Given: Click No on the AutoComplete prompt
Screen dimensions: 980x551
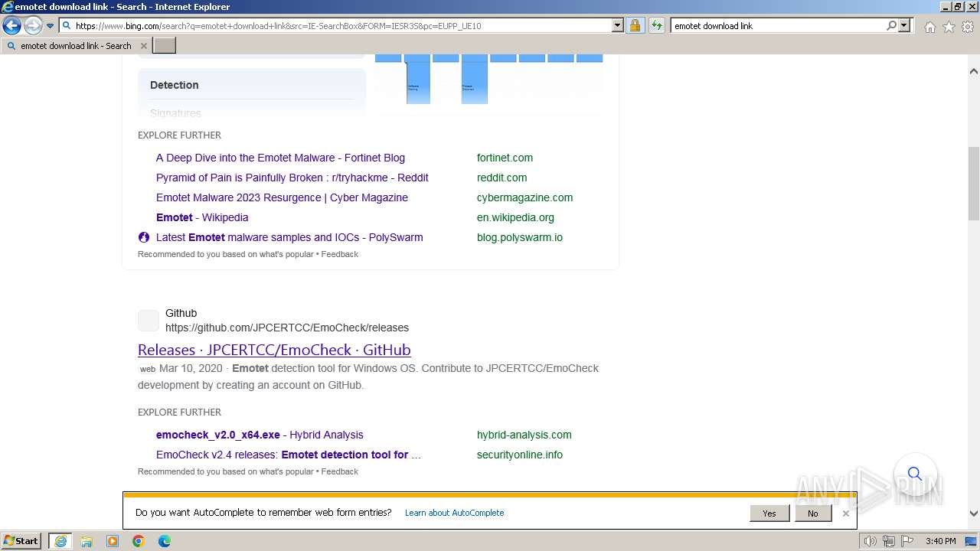Looking at the screenshot, I should pos(812,514).
